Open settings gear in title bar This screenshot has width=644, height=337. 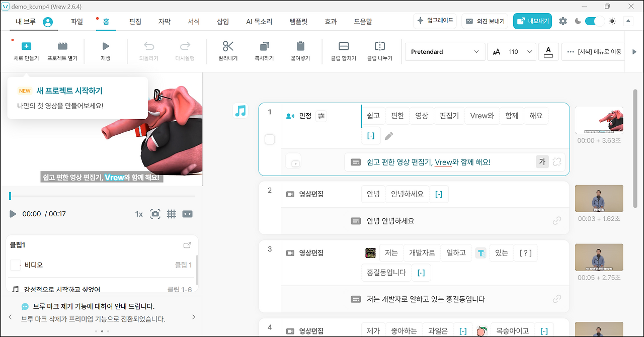point(563,21)
